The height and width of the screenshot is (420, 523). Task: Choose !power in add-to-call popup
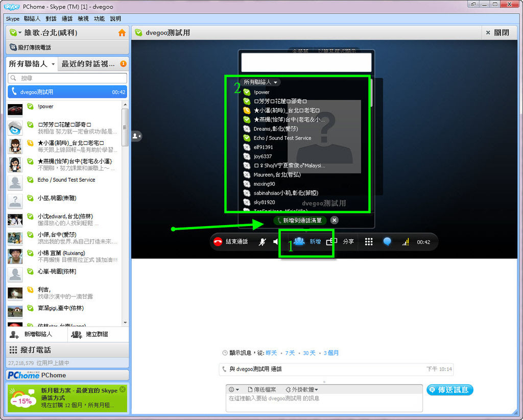point(261,92)
